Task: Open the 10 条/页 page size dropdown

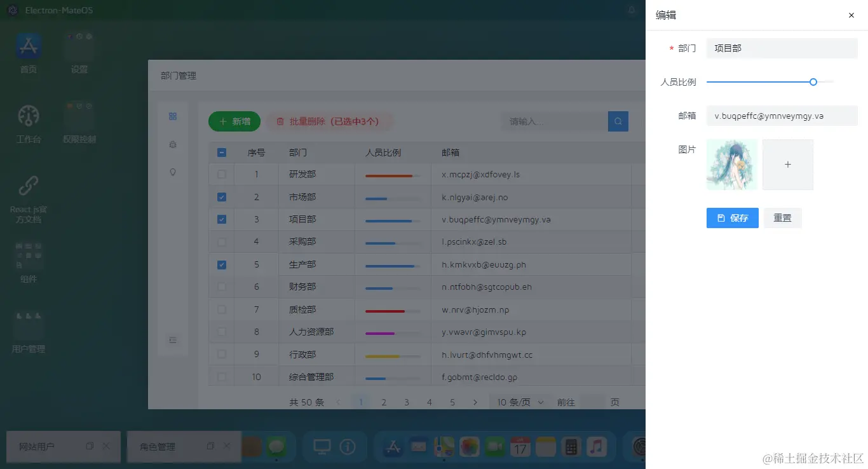Action: pos(519,402)
